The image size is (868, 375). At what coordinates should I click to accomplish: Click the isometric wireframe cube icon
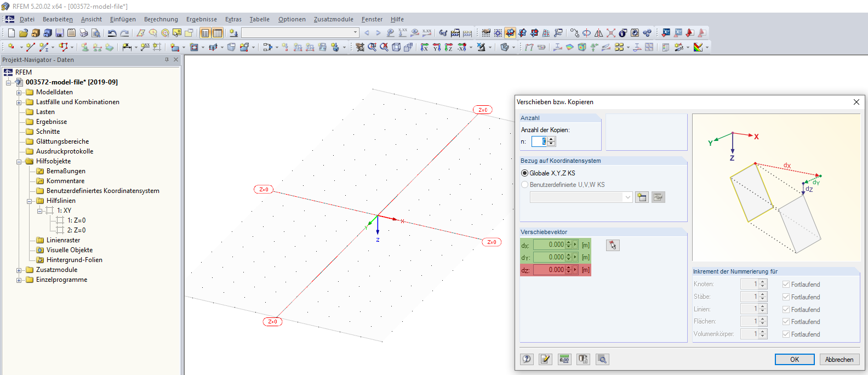pyautogui.click(x=396, y=47)
